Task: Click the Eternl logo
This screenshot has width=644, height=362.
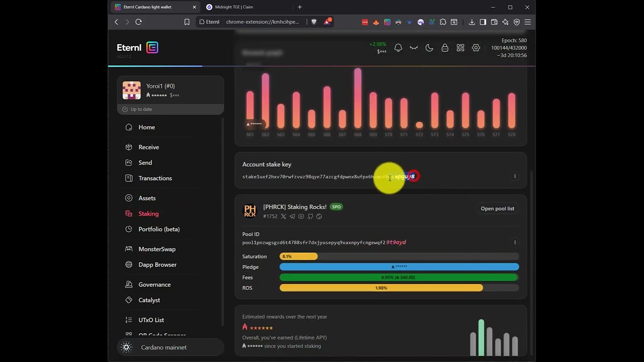Action: [x=138, y=48]
